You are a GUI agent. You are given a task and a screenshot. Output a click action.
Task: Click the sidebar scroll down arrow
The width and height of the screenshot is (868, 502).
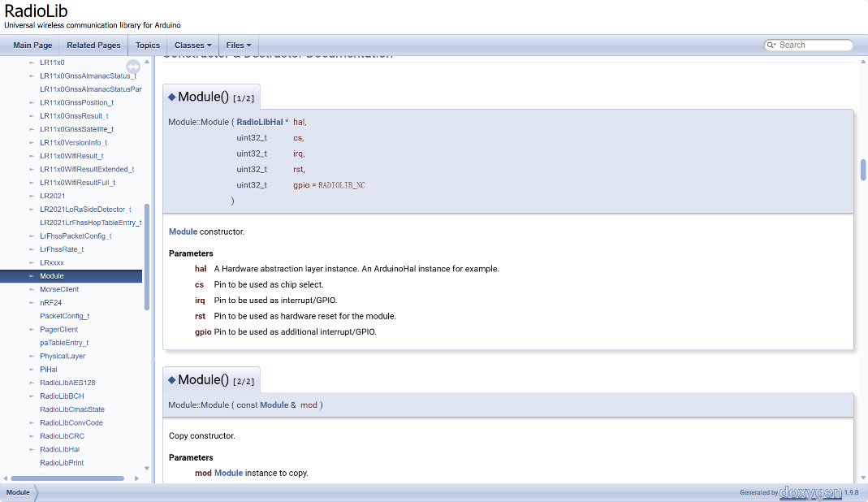pos(147,468)
